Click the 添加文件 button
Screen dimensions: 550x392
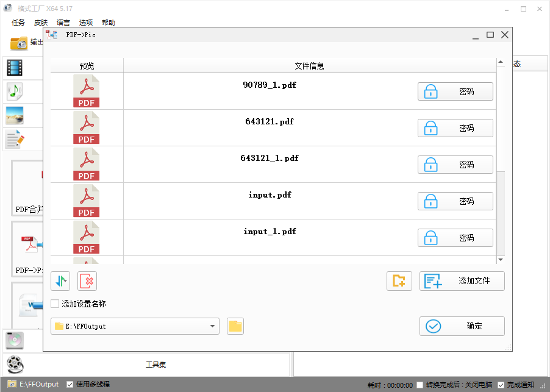click(462, 281)
